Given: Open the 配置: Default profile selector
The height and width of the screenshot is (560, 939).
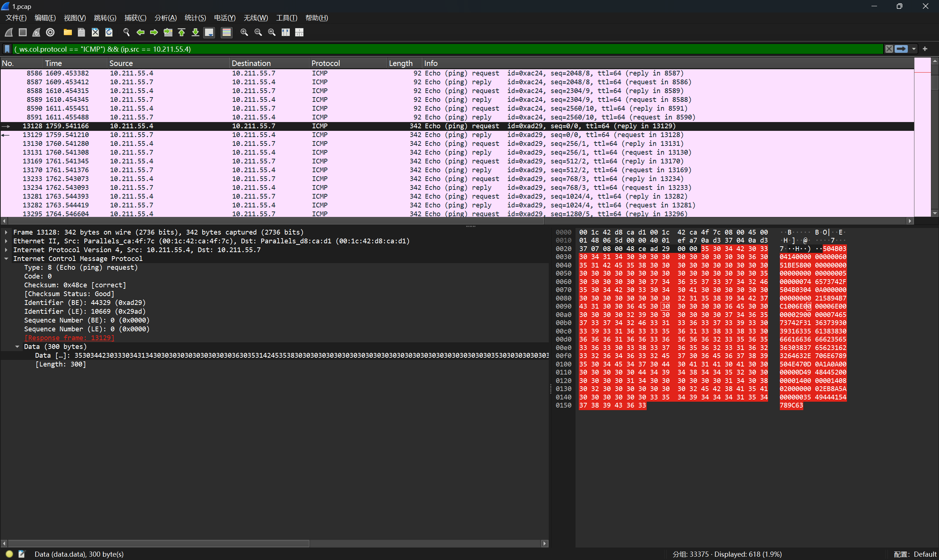Looking at the screenshot, I should pyautogui.click(x=915, y=555).
